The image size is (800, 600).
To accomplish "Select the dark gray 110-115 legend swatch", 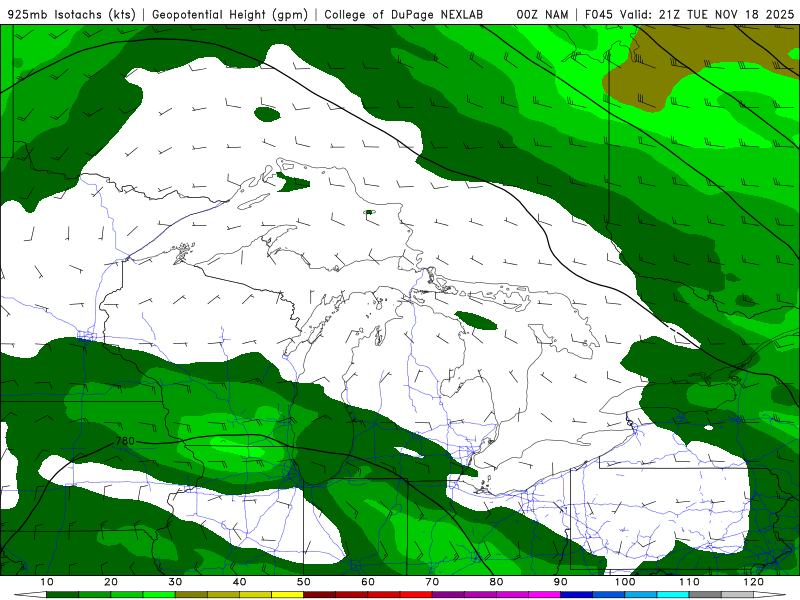I will tap(705, 595).
